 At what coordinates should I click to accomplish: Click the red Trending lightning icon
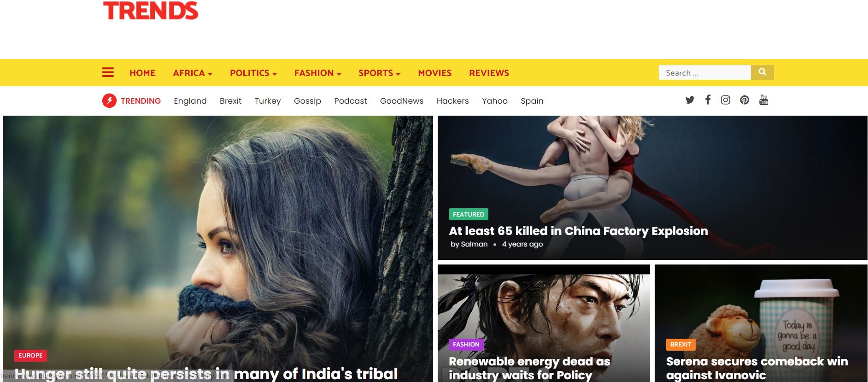point(109,100)
